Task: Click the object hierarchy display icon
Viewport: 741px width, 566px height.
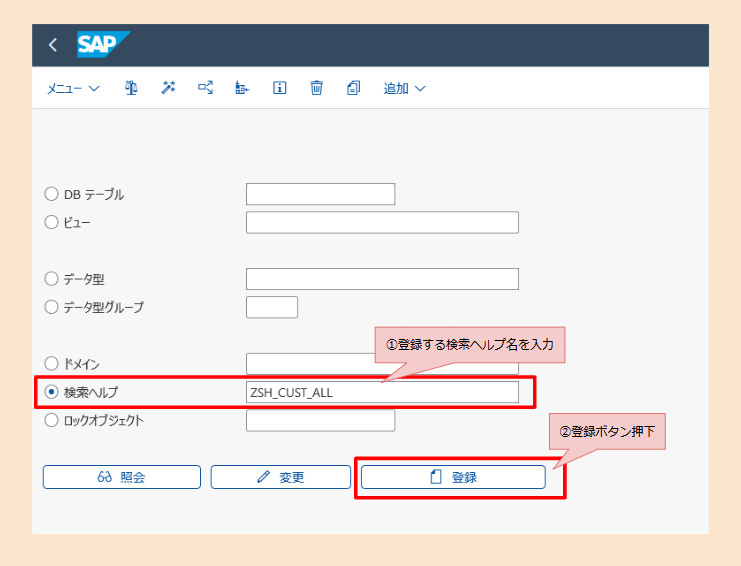Action: (242, 88)
